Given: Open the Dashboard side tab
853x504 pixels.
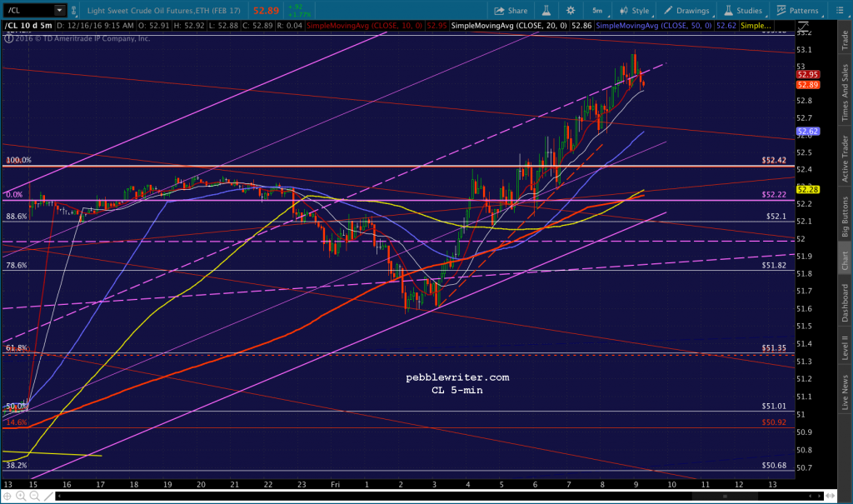Looking at the screenshot, I should [845, 302].
